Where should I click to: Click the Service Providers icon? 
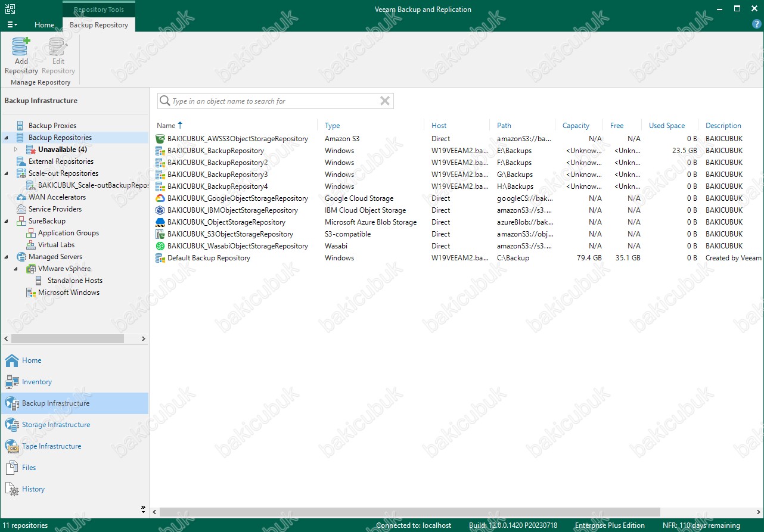coord(20,209)
